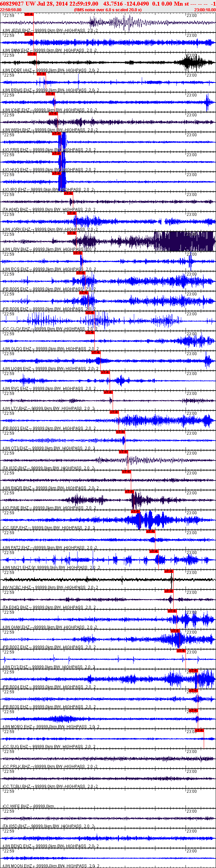Click the epicenter coordinates 43.7516 -124.0490
Screen dimensions: 216x868
click(x=126, y=4)
